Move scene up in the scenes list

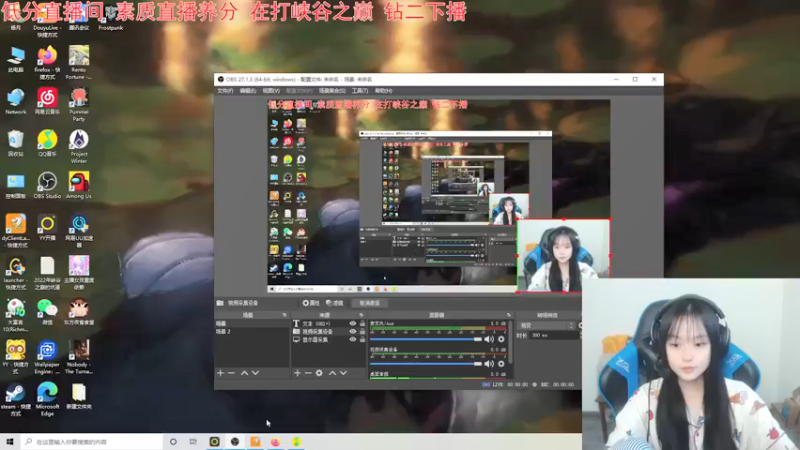coord(244,373)
